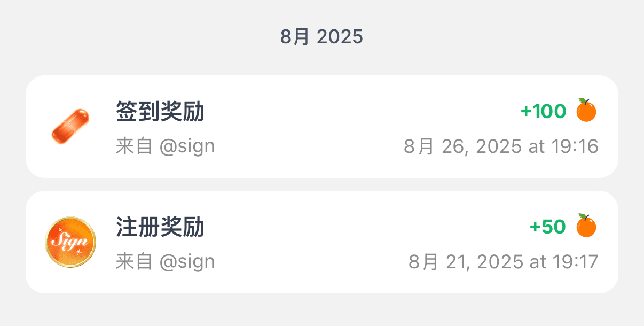Click the 8月 26, 2025 at 19:16 timestamp

coord(501,146)
